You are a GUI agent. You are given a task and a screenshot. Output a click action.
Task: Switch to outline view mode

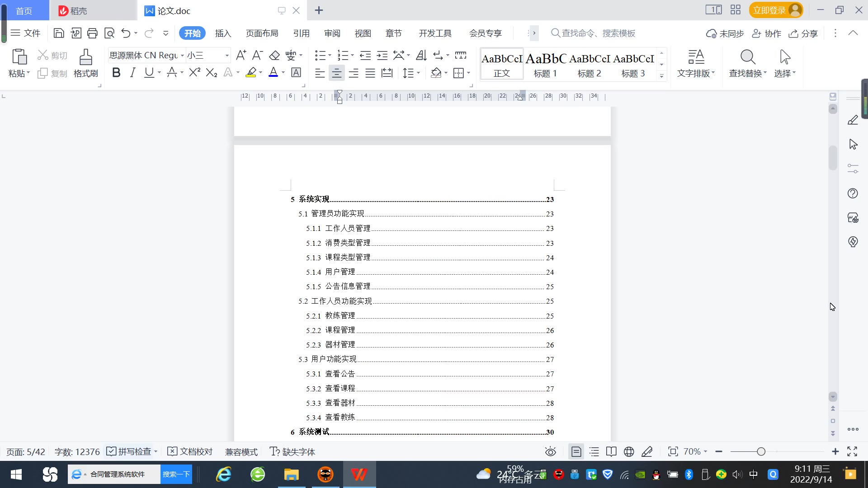point(594,452)
